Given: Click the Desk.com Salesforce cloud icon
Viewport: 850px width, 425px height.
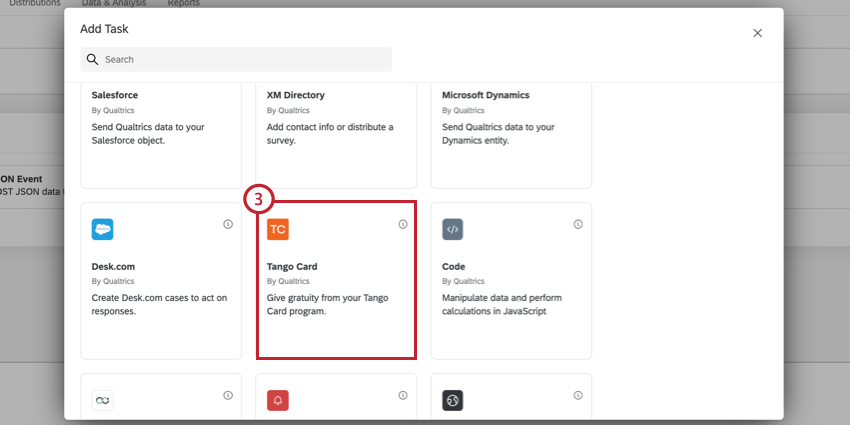Looking at the screenshot, I should pyautogui.click(x=102, y=229).
